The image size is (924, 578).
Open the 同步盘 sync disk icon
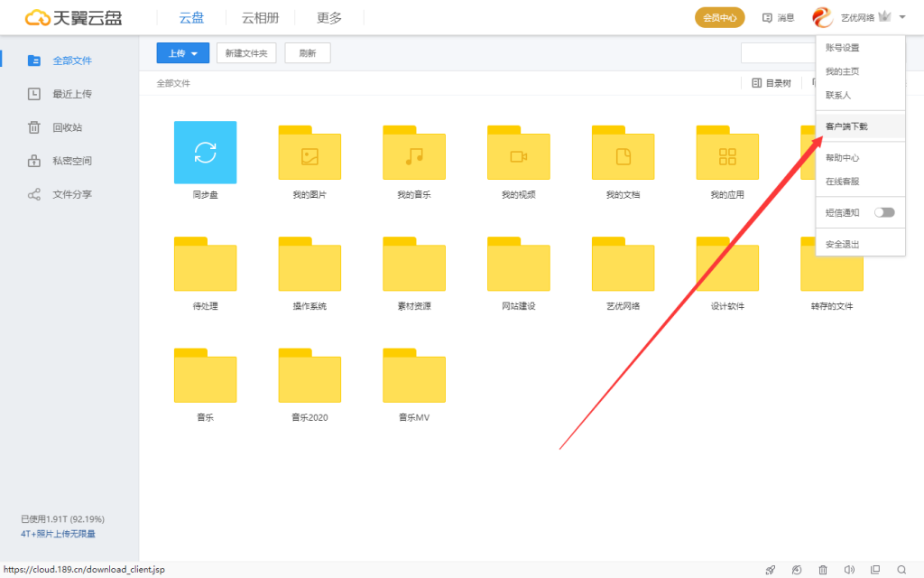(205, 153)
